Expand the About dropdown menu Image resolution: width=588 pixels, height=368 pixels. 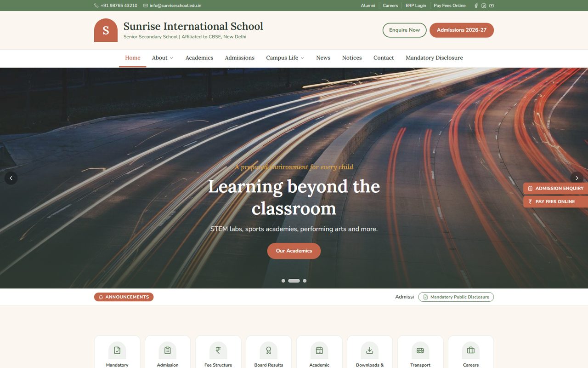click(x=163, y=58)
